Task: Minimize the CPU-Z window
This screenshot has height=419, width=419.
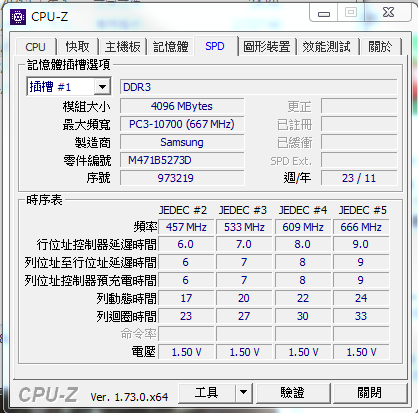Action: tap(324, 14)
